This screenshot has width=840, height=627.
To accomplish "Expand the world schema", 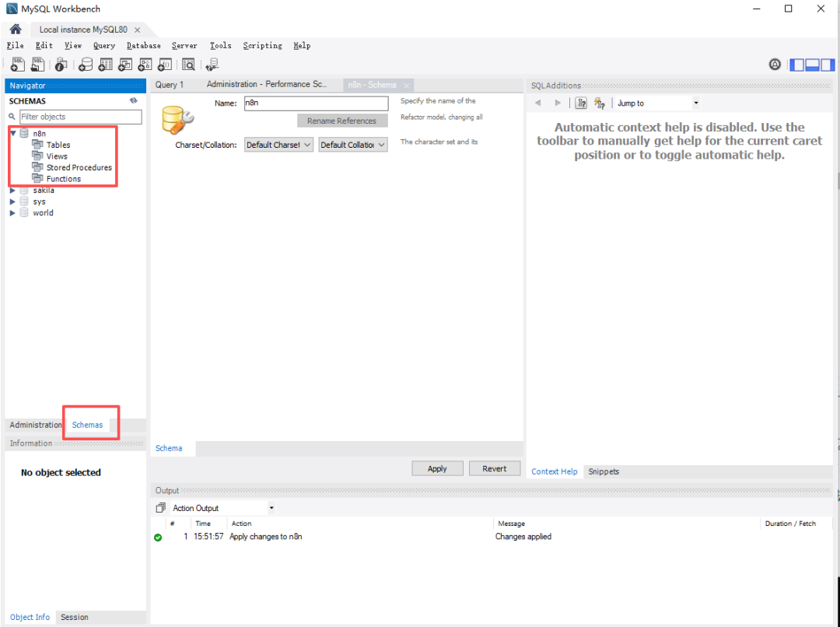I will click(x=12, y=212).
